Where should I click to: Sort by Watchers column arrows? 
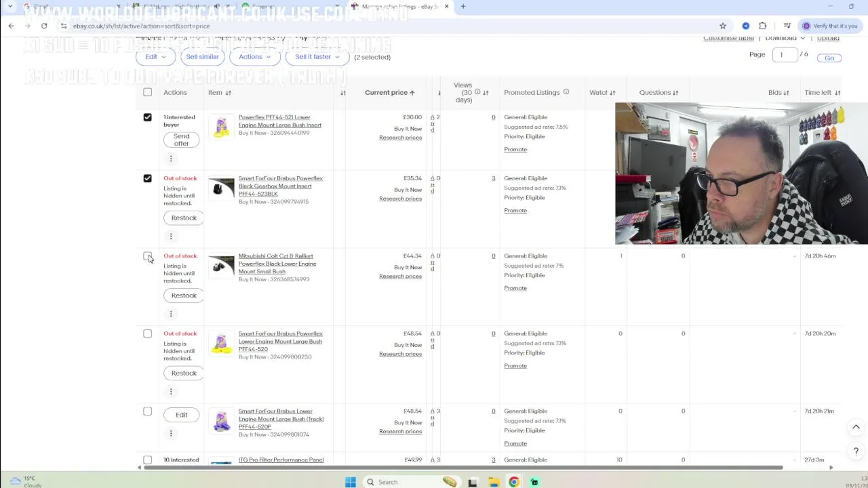pos(612,93)
